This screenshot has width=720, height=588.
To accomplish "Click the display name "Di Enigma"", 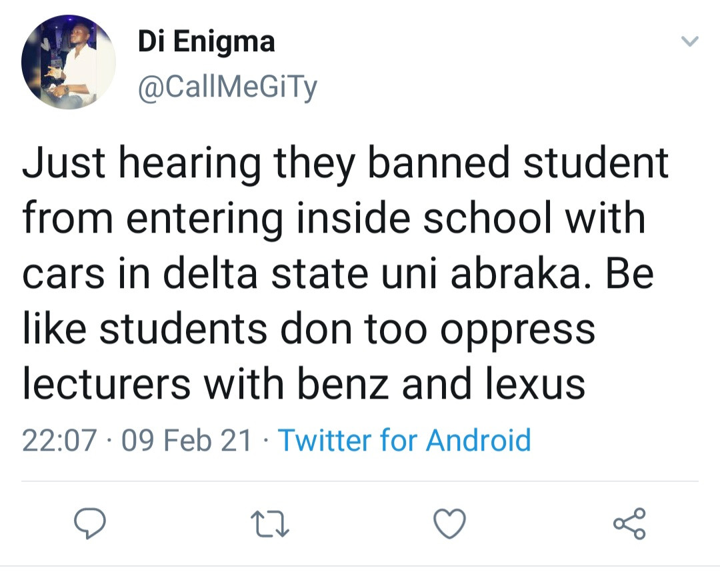I will pos(206,43).
